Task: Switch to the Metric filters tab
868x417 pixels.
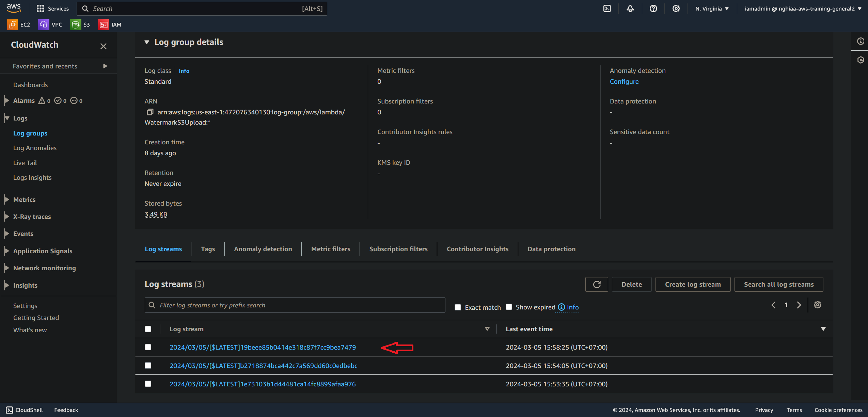Action: point(331,249)
